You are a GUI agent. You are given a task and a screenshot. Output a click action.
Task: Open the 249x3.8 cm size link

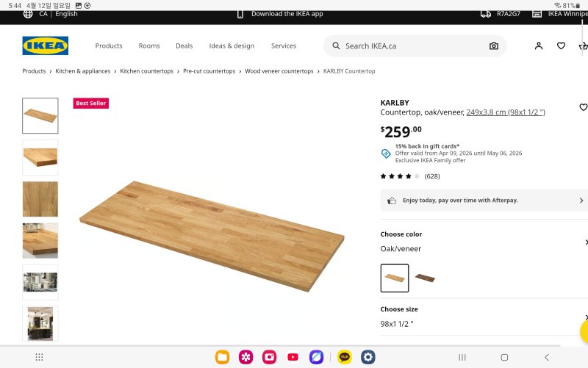point(505,112)
